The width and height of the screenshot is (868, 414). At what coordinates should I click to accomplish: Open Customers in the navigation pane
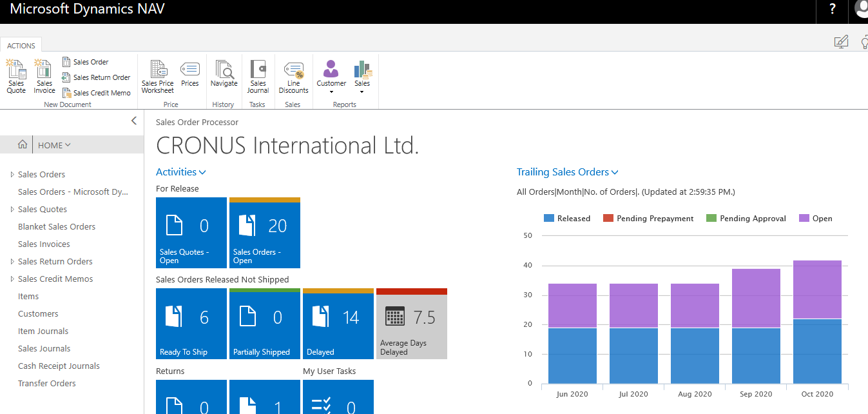click(38, 314)
